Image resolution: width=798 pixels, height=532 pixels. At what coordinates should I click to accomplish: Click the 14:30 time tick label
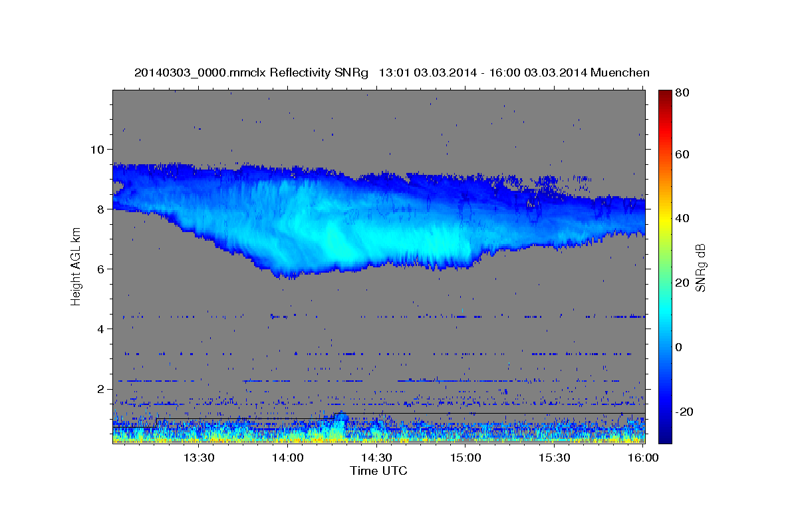376,458
